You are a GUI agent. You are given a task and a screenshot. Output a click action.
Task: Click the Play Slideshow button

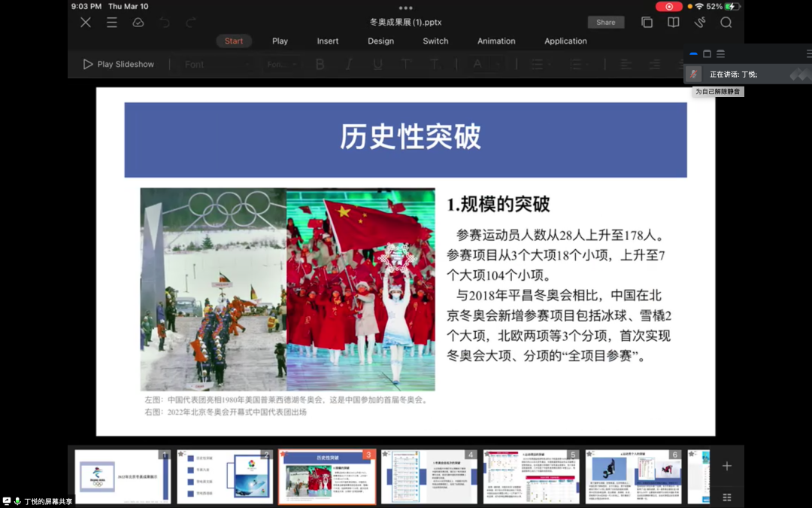(119, 65)
